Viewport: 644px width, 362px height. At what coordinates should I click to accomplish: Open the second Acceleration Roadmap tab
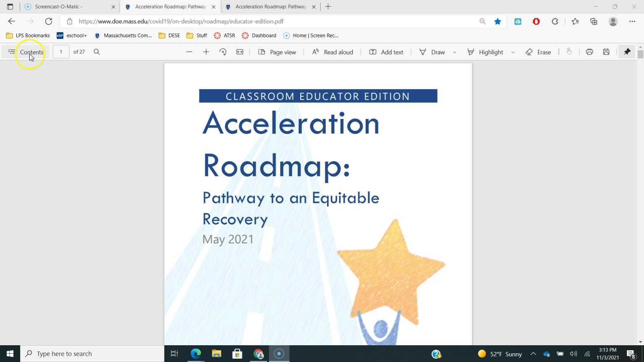click(x=268, y=6)
